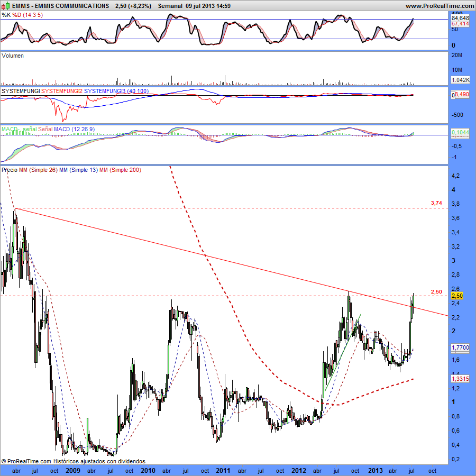Click the MM (Simple 200) label
The height and width of the screenshot is (476, 476).
[x=120, y=170]
